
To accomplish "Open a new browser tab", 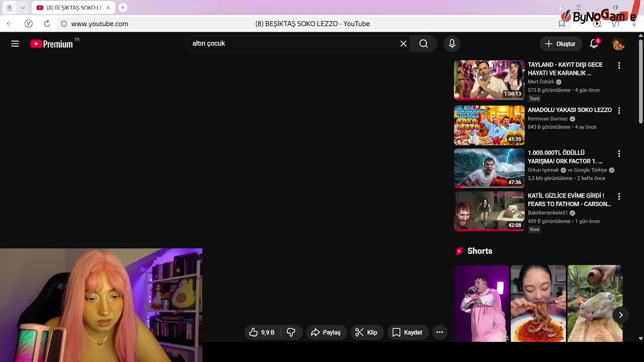I will coord(123,8).
